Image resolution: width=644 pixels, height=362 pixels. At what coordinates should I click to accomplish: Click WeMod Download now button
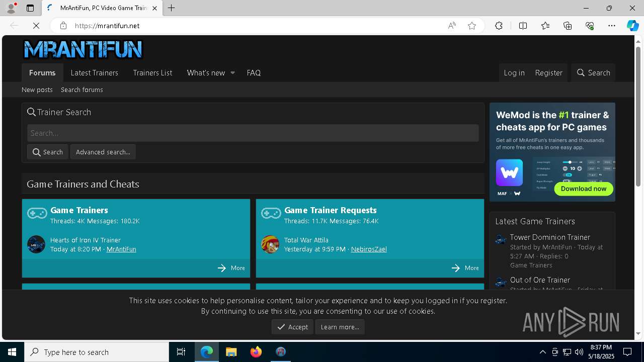pyautogui.click(x=584, y=189)
